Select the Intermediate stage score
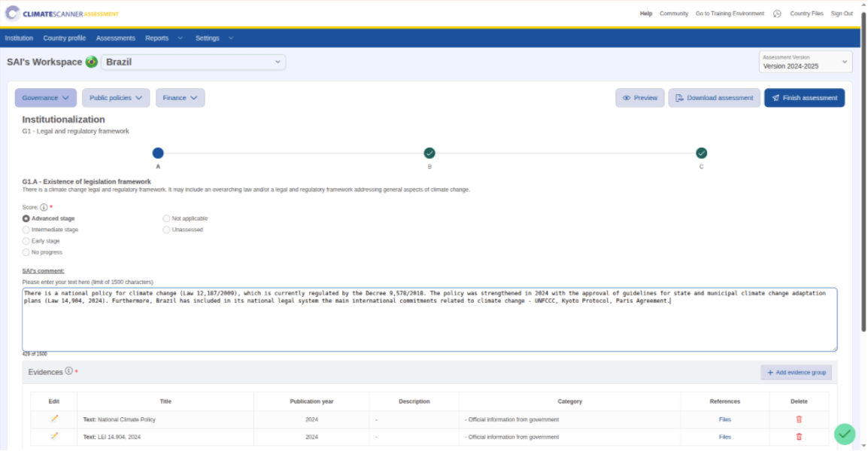Image resolution: width=868 pixels, height=451 pixels. 26,230
